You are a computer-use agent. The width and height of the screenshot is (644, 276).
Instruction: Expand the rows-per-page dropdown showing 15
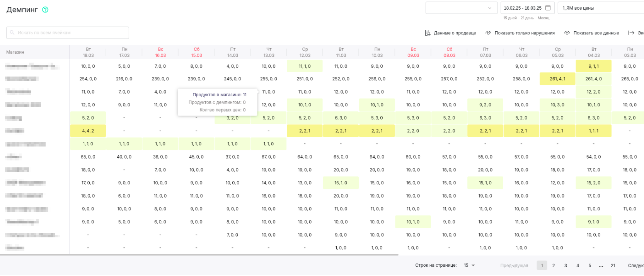coord(469,265)
